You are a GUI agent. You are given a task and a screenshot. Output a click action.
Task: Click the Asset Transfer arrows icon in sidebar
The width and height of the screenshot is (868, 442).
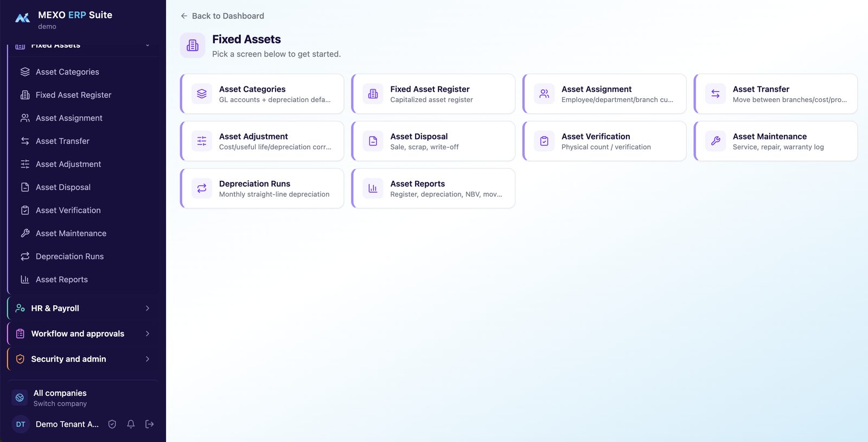pos(25,141)
